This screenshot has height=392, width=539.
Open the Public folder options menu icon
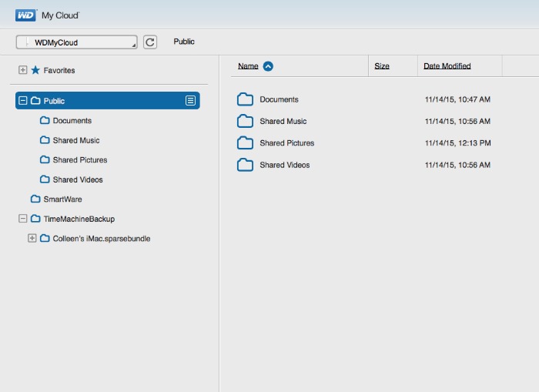pyautogui.click(x=190, y=101)
